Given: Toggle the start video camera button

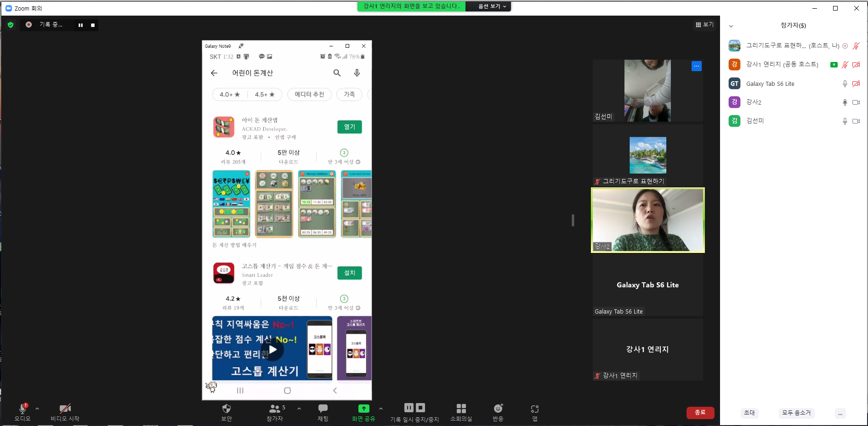Looking at the screenshot, I should 65,412.
